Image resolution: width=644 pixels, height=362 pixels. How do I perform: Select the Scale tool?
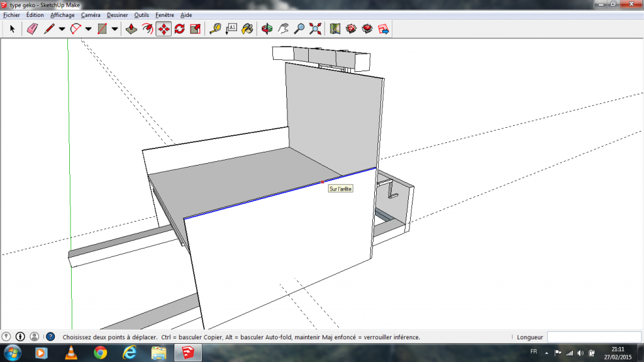tap(196, 29)
